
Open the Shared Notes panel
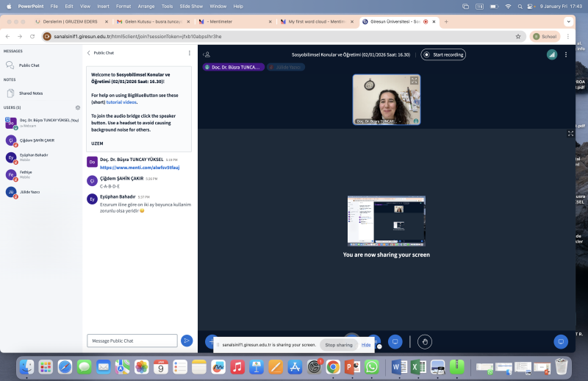point(30,93)
